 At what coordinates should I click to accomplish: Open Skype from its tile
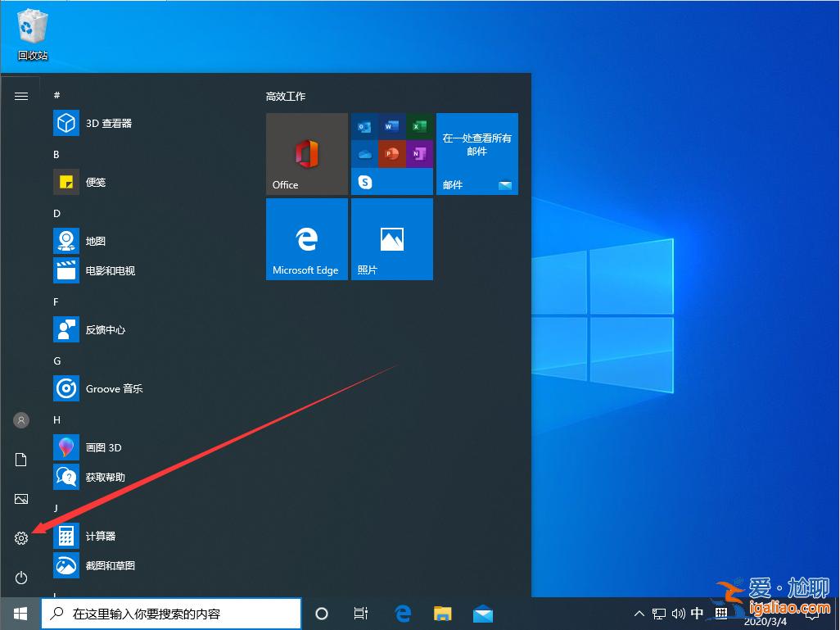364,181
